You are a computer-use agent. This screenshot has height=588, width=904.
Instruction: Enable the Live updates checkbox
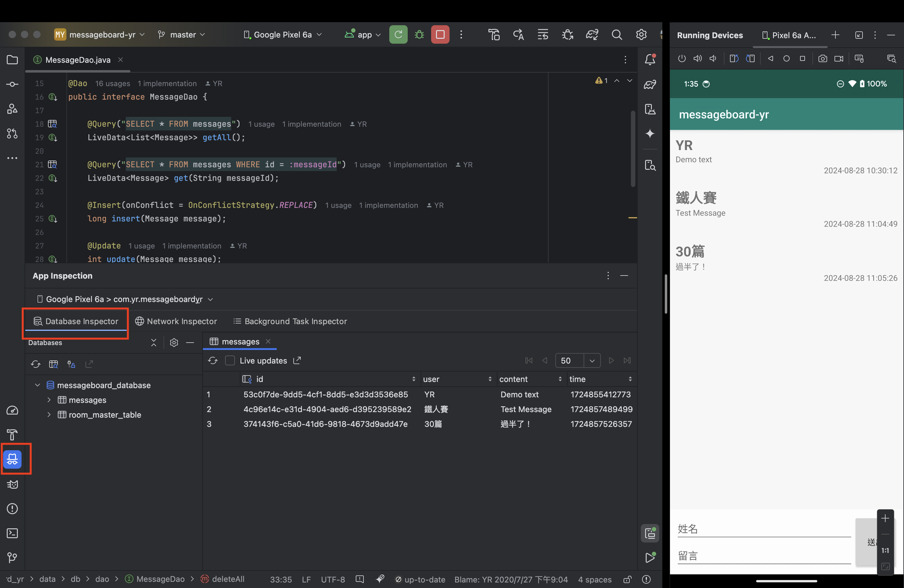coord(230,360)
